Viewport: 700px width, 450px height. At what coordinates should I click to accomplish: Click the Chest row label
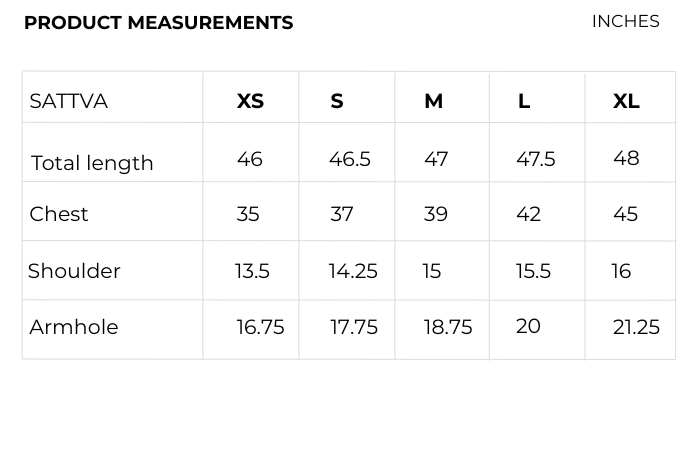click(59, 214)
